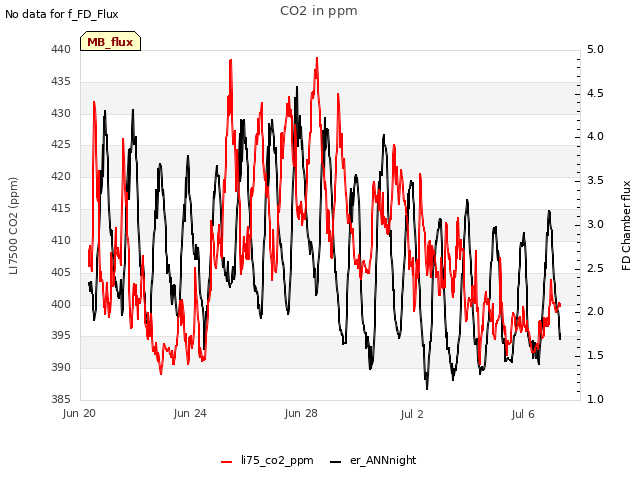
Task: Click the 'Jun 28' x-axis label
Action: click(x=301, y=413)
